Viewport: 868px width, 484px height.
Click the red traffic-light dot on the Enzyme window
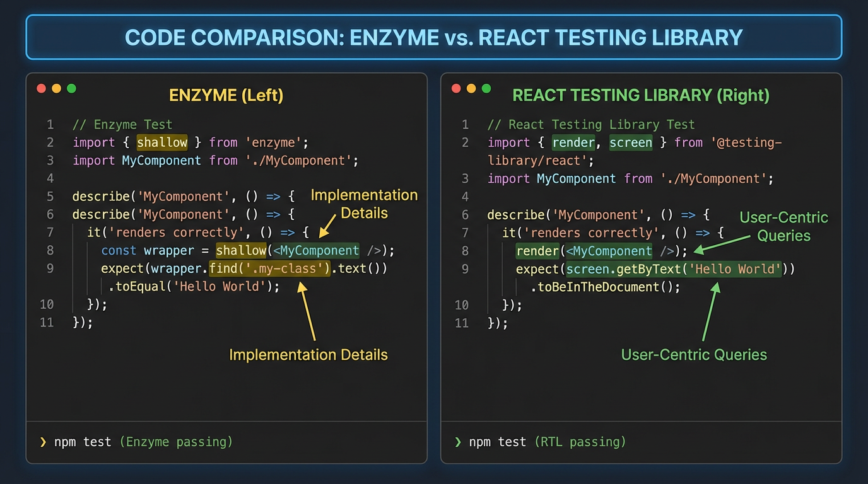(x=42, y=88)
